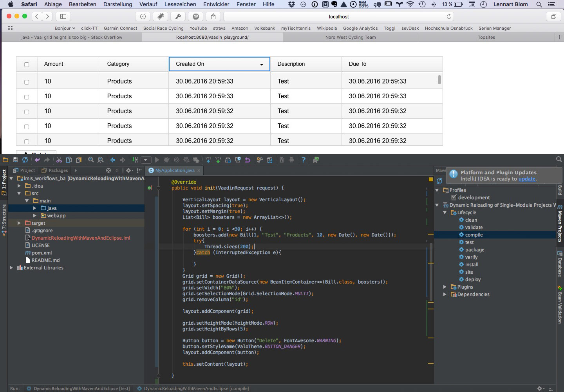The height and width of the screenshot is (392, 564).
Task: Click the VCS Update Project icon
Action: point(208,160)
